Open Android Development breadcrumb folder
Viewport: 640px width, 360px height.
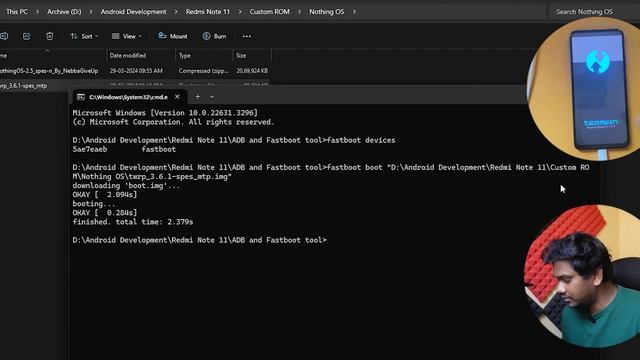click(133, 12)
